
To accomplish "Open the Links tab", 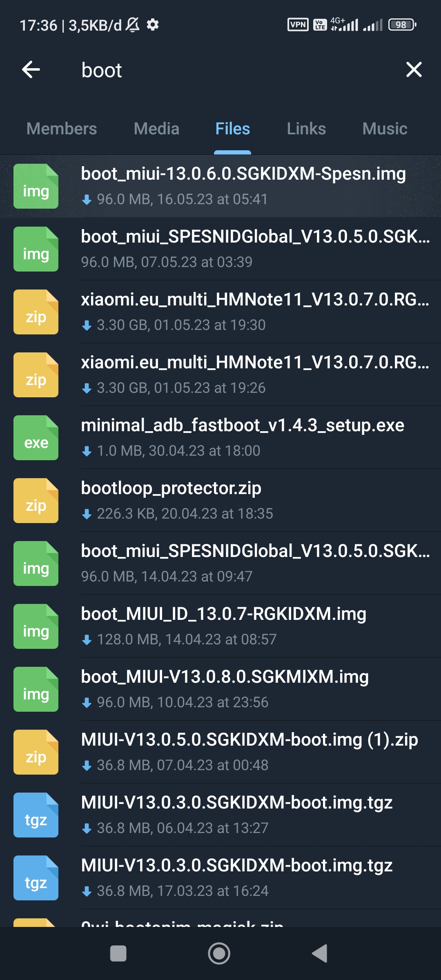I will 306,129.
